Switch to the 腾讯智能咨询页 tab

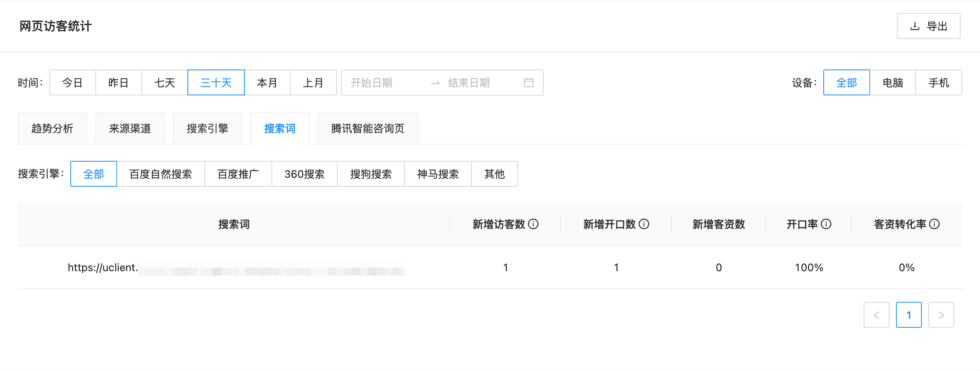368,128
